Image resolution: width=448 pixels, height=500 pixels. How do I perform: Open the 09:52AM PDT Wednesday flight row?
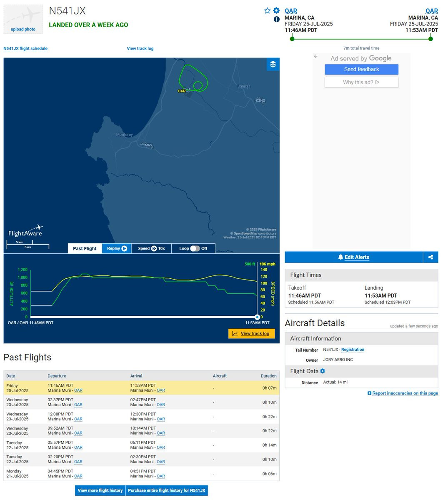[141, 431]
